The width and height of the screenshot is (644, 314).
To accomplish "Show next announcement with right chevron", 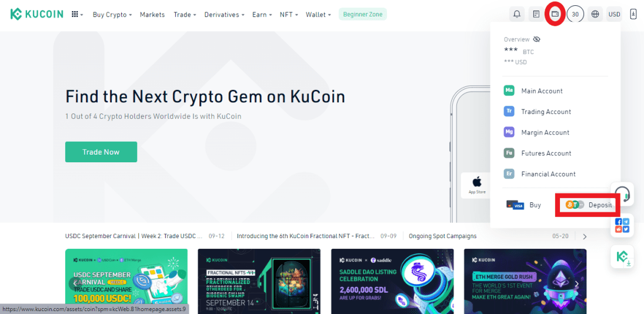I will tap(585, 236).
